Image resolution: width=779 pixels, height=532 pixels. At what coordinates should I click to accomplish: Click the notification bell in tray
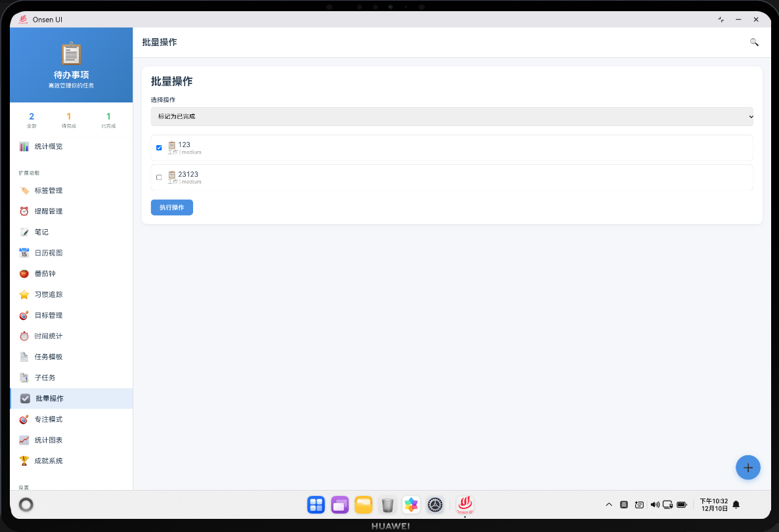pos(736,504)
